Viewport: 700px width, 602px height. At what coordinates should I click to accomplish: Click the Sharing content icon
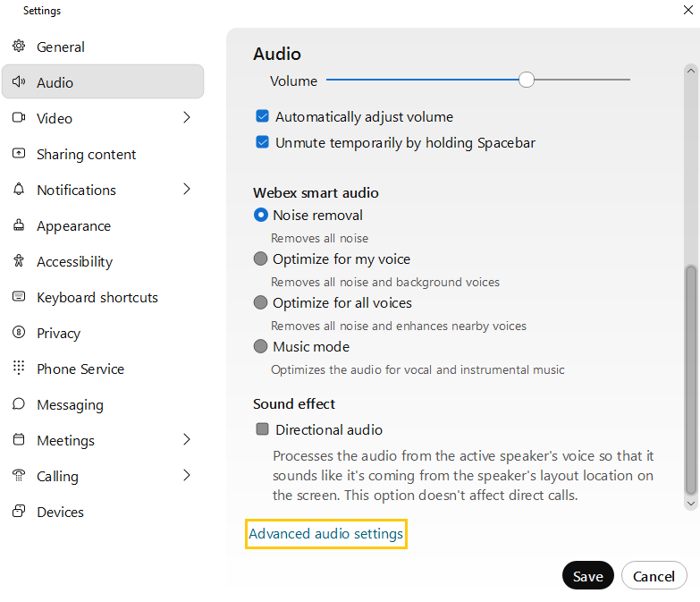click(19, 154)
